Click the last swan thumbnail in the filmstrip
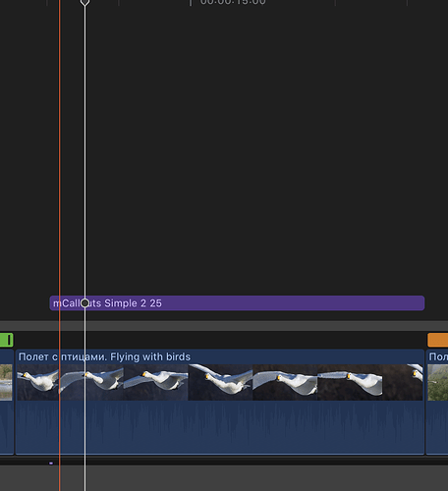 point(403,382)
